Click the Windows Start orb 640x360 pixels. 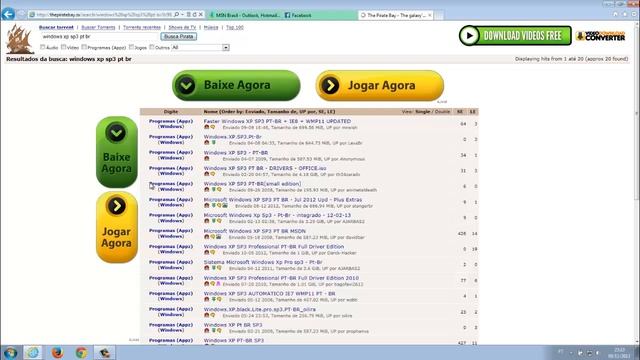coord(11,353)
